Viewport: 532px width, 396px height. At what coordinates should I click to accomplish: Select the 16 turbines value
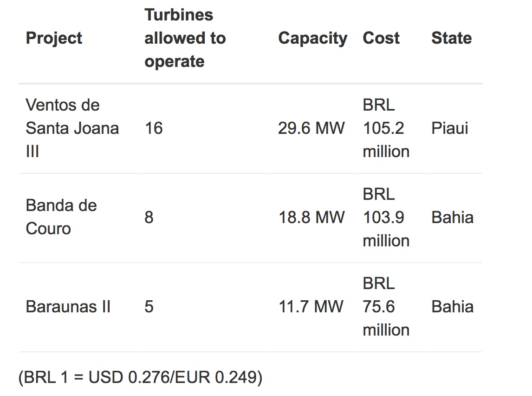154,128
